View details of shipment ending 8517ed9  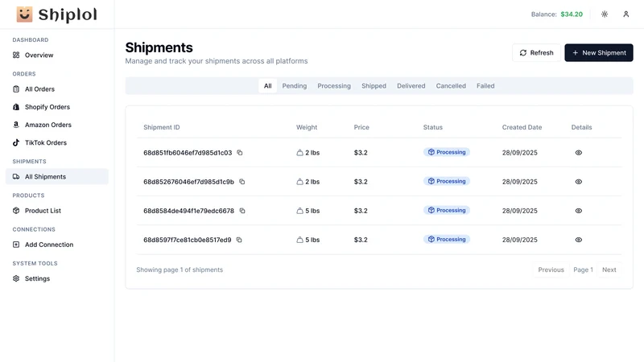579,240
